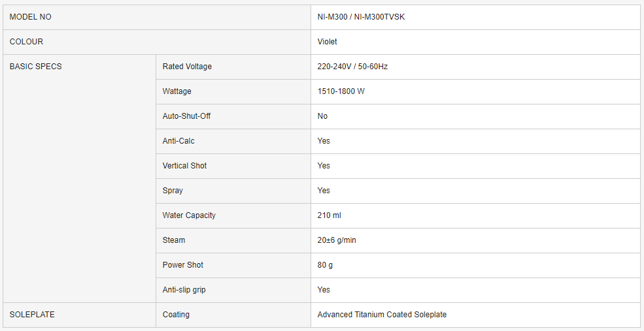This screenshot has height=331, width=644.
Task: Click the COLOUR row label
Action: tap(26, 42)
